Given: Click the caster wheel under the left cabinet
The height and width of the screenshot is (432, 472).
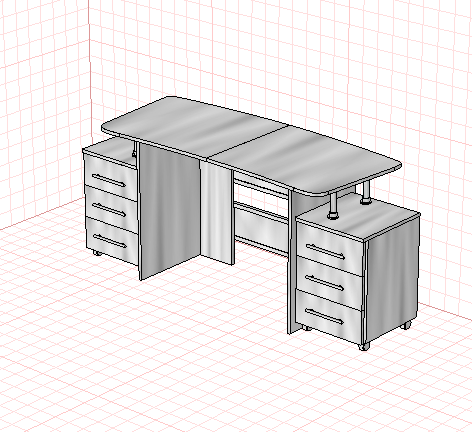Looking at the screenshot, I should coord(97,253).
